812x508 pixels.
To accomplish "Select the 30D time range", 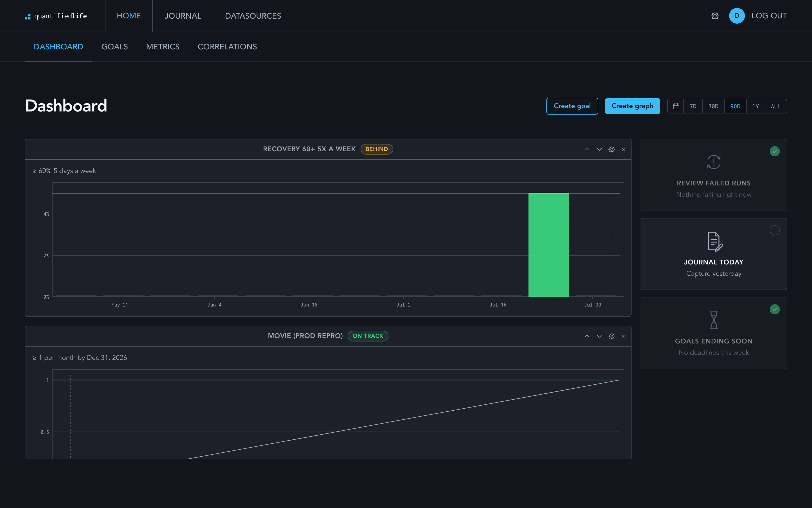I will pyautogui.click(x=713, y=106).
